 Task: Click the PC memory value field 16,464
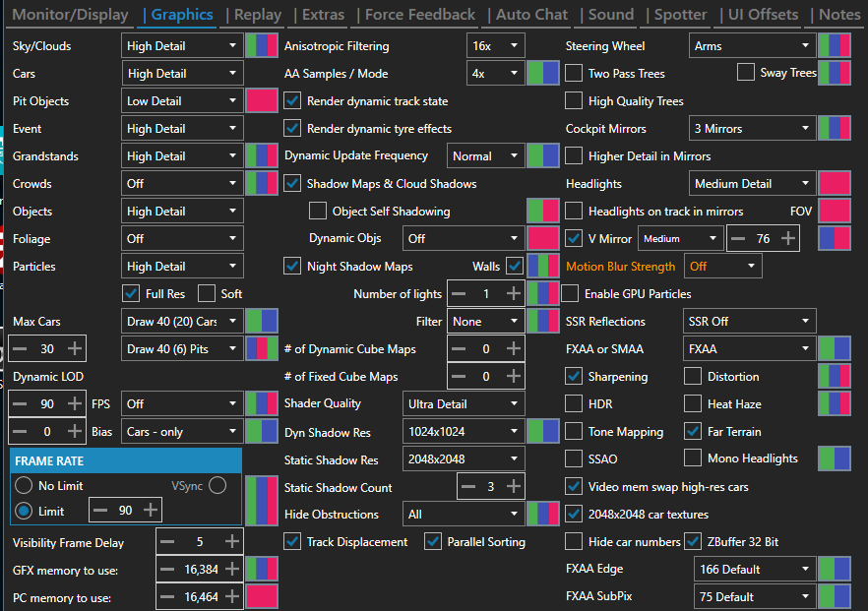(x=201, y=596)
